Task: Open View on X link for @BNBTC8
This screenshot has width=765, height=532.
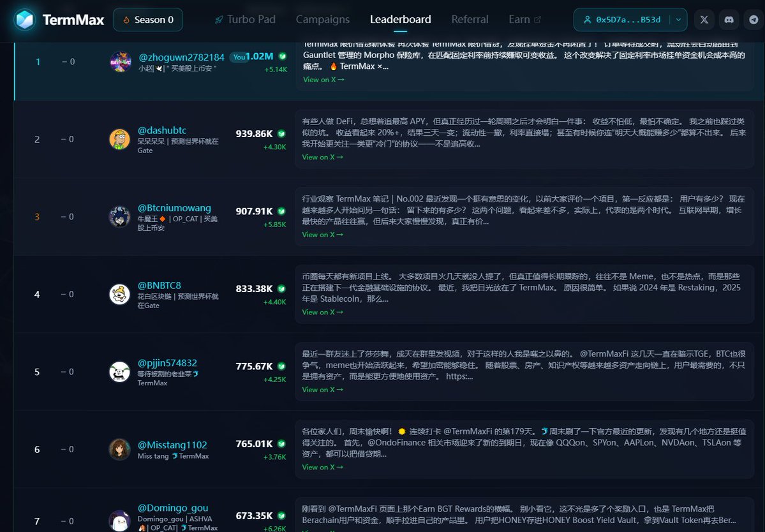Action: pyautogui.click(x=322, y=312)
